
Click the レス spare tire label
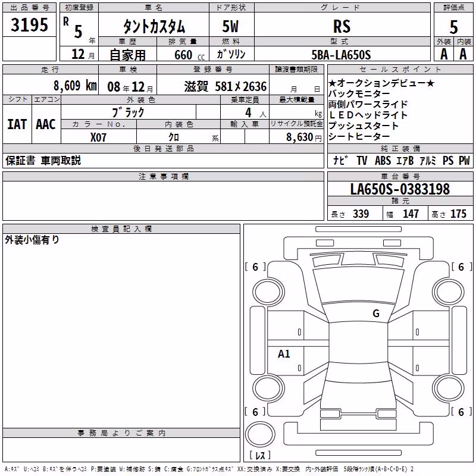[260, 455]
